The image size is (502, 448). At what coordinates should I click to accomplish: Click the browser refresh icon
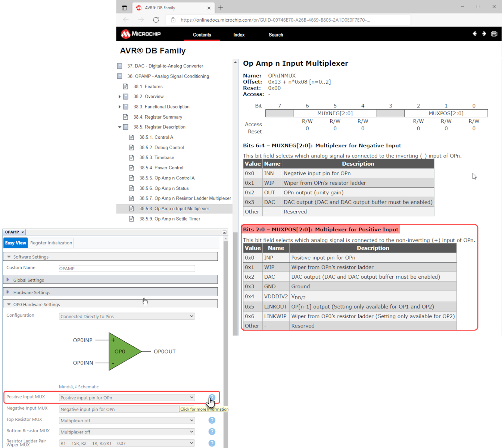[156, 20]
